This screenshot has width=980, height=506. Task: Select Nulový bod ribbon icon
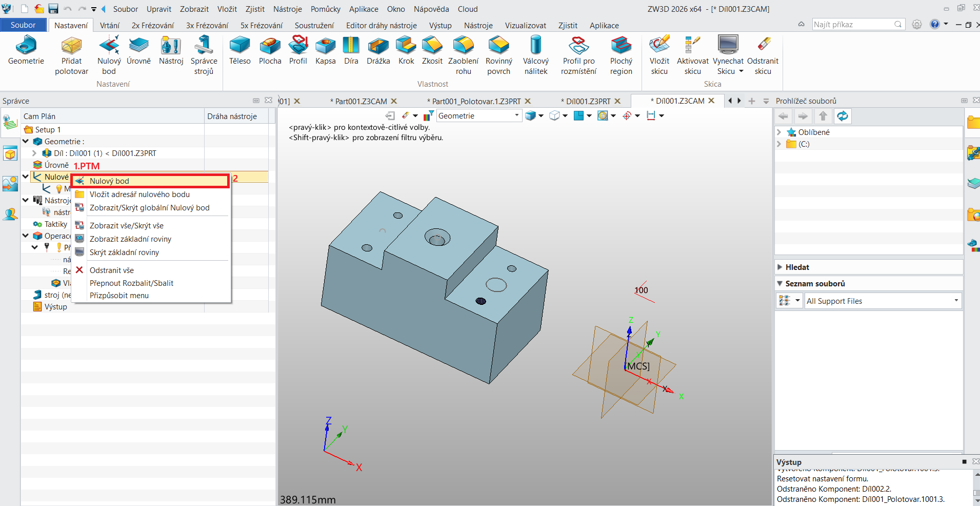(109, 55)
